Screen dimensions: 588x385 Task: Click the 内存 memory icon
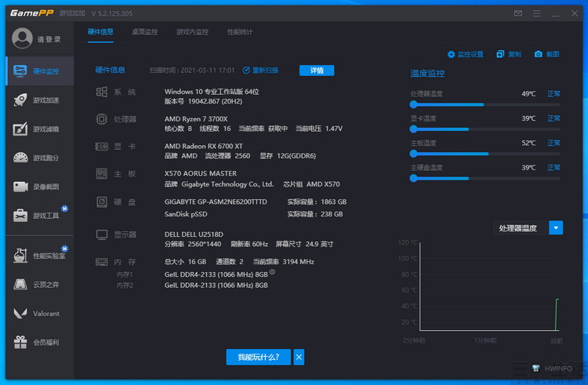(102, 262)
